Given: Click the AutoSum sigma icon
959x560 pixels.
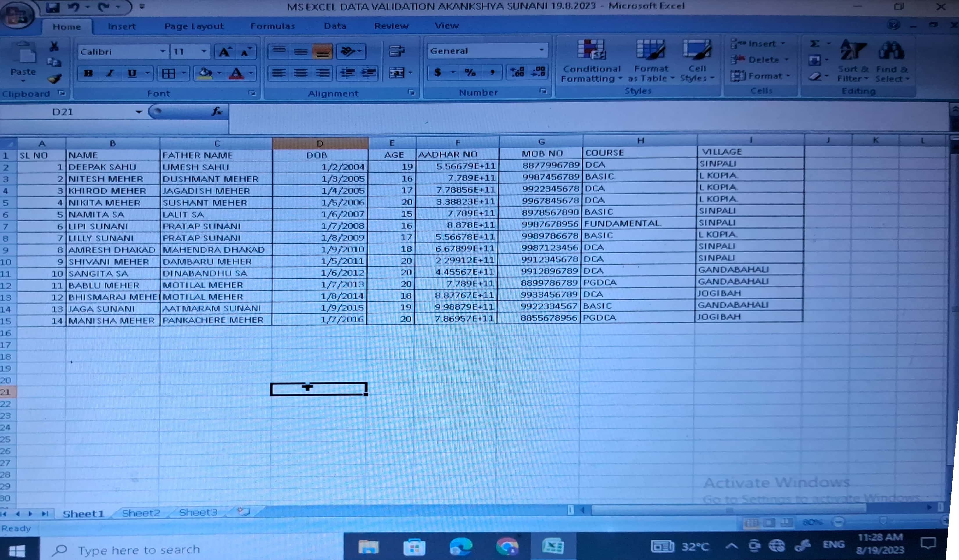Looking at the screenshot, I should [814, 44].
